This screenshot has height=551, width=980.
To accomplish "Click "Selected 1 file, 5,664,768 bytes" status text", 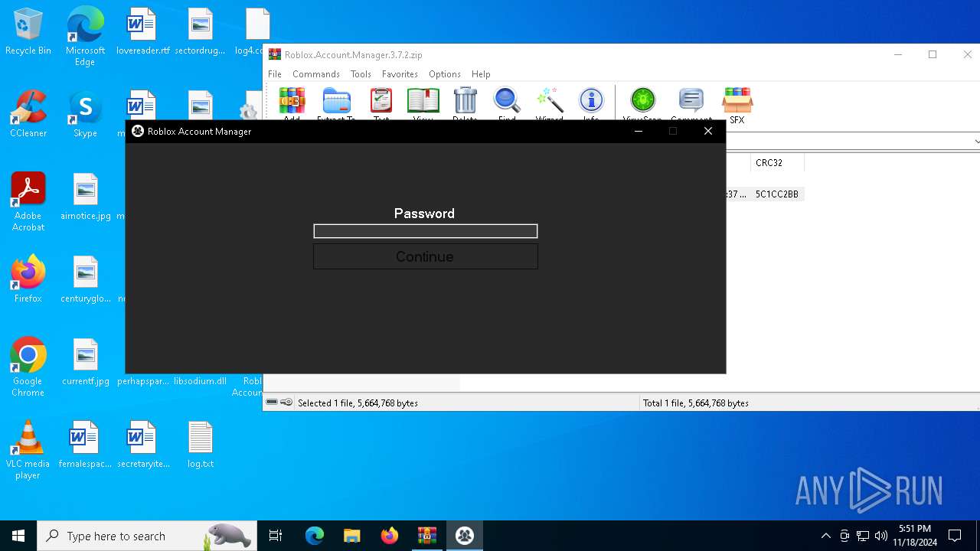I will click(x=358, y=403).
